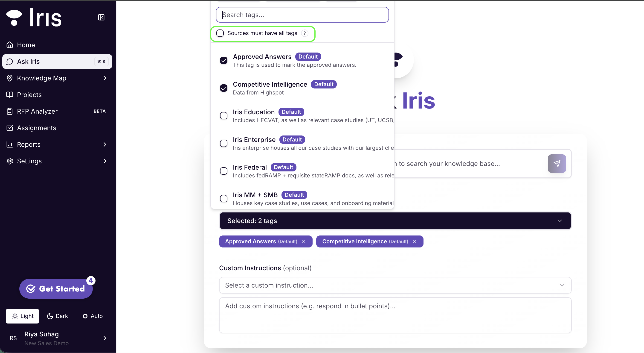The image size is (644, 353).
Task: Click the Settings gear icon
Action: point(10,161)
